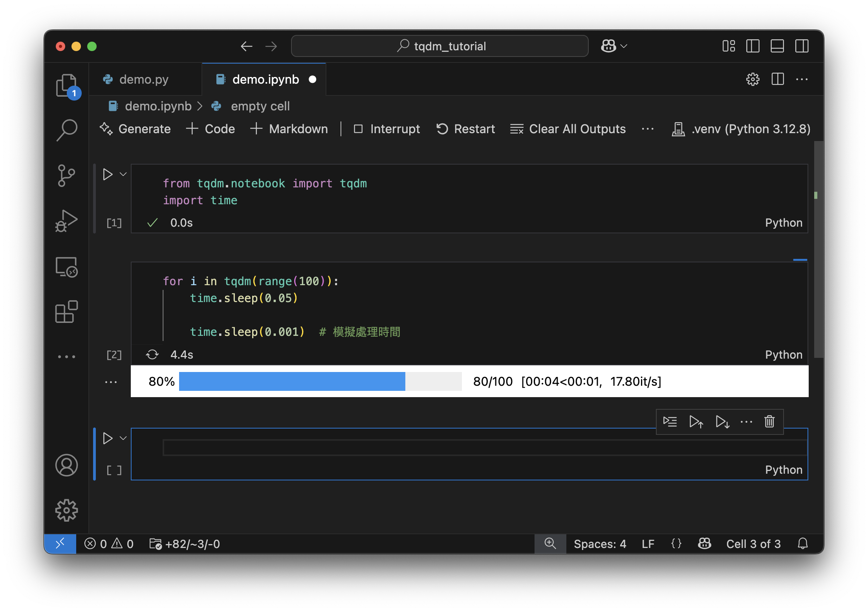The height and width of the screenshot is (612, 868).
Task: Open Run and Debug view
Action: pos(66,221)
